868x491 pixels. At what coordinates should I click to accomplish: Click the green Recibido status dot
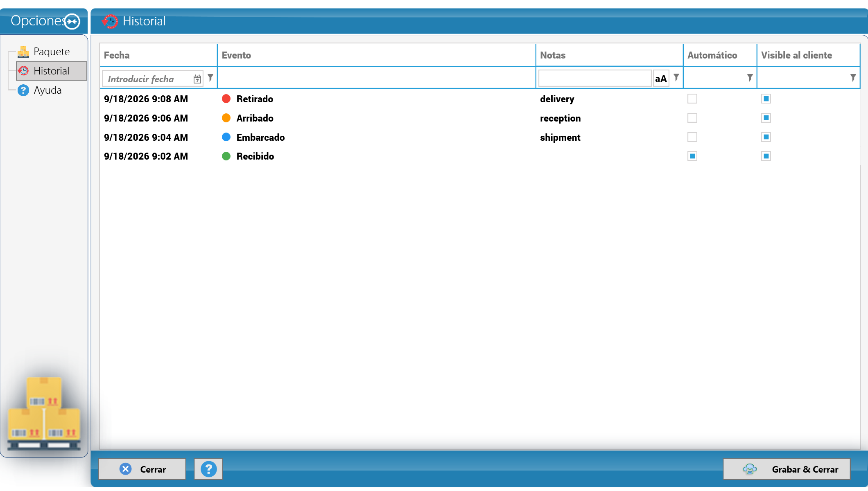coord(226,156)
